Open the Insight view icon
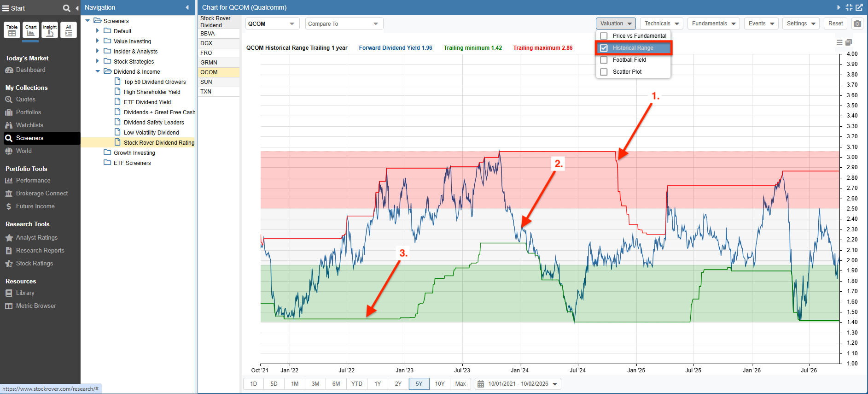Viewport: 868px width, 394px height. 50,30
